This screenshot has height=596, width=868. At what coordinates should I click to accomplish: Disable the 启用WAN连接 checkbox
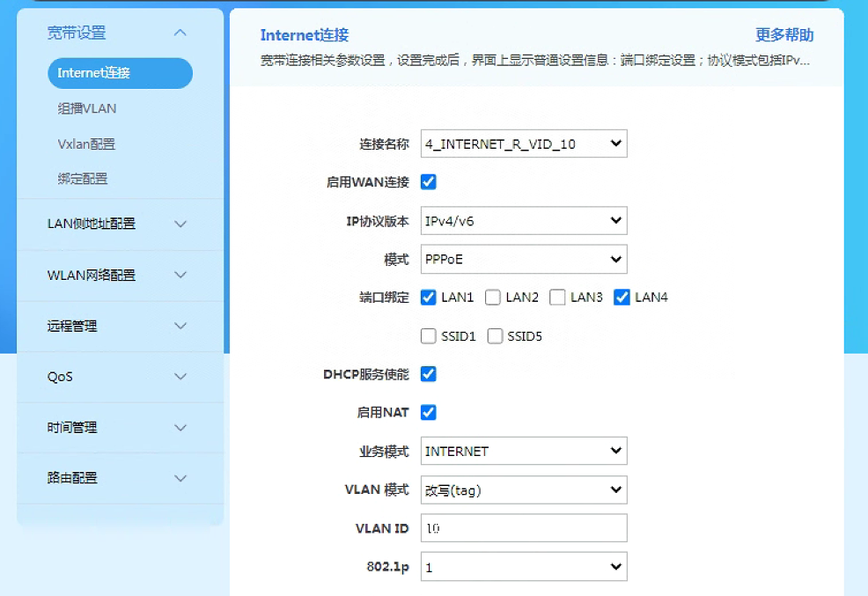tap(428, 181)
